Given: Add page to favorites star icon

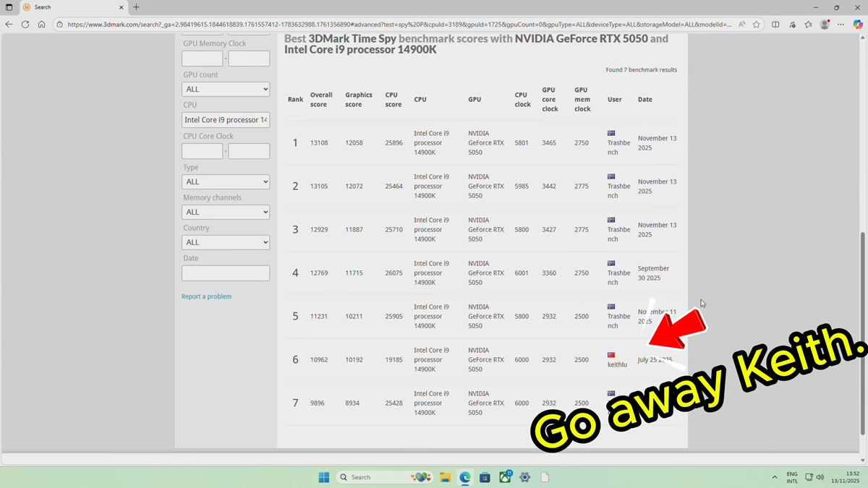Looking at the screenshot, I should point(757,24).
